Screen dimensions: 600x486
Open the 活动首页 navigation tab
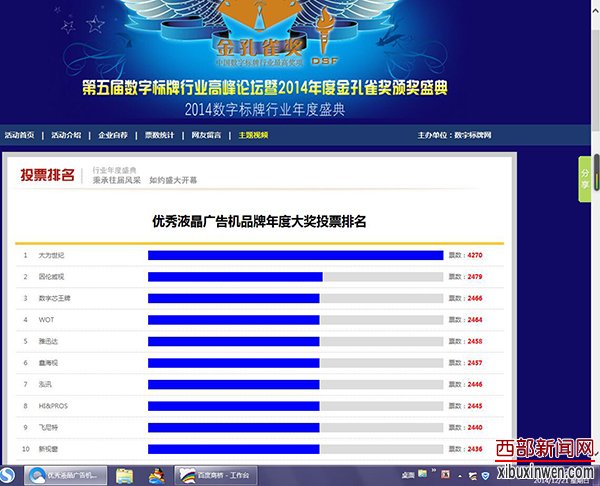click(x=19, y=134)
